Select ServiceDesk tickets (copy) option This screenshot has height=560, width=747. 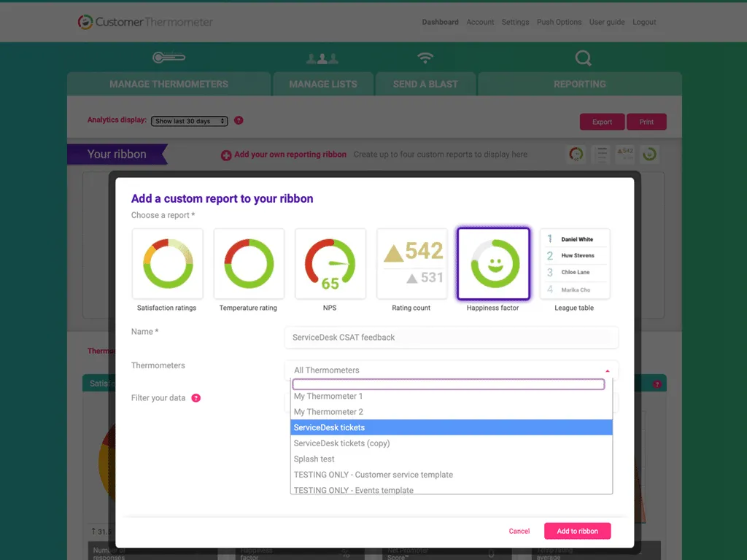[x=451, y=443]
